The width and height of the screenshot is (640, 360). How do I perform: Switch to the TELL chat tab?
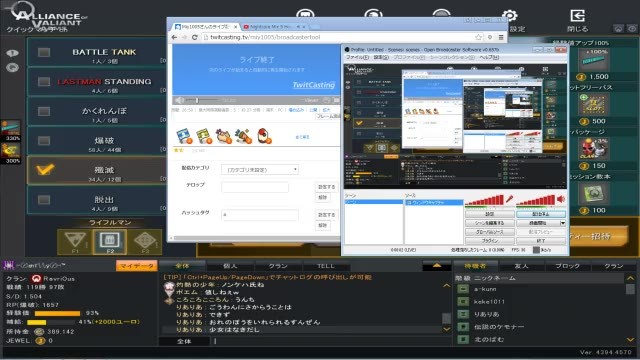click(326, 266)
